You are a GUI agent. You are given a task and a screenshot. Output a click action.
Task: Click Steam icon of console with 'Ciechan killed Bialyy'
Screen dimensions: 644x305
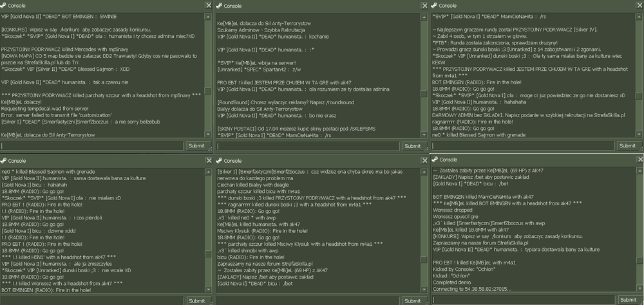coord(219,160)
